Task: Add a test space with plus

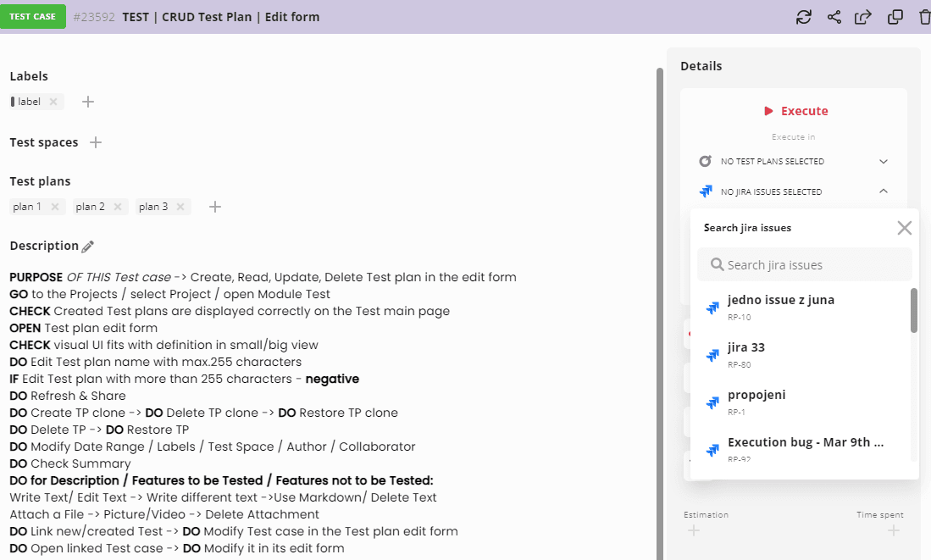Action: 96,142
